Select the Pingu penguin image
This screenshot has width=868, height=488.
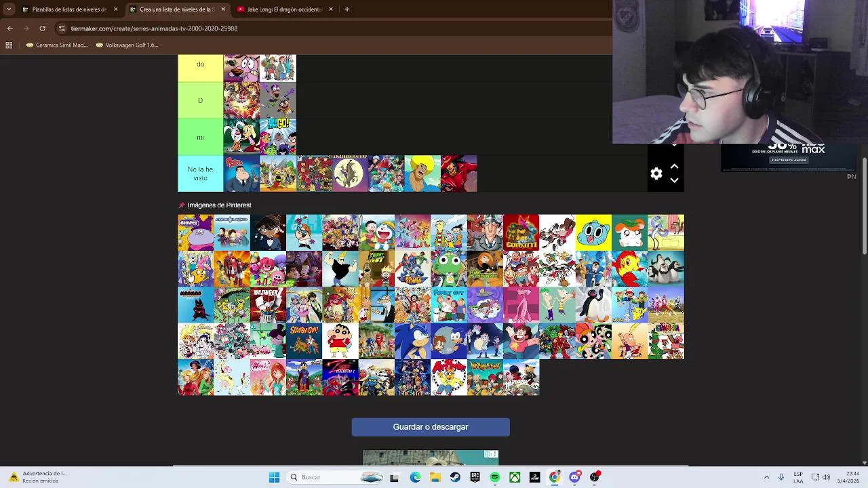point(593,305)
